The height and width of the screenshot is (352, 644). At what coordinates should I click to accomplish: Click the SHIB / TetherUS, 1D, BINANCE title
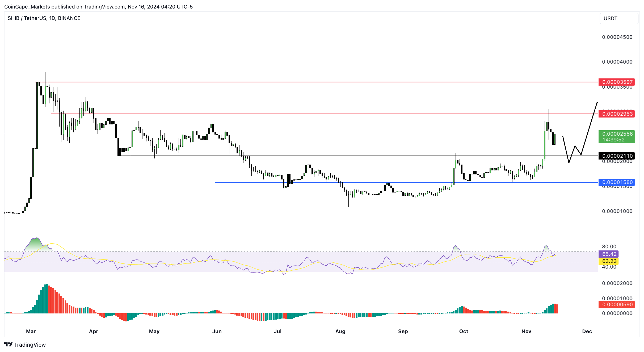tap(44, 18)
